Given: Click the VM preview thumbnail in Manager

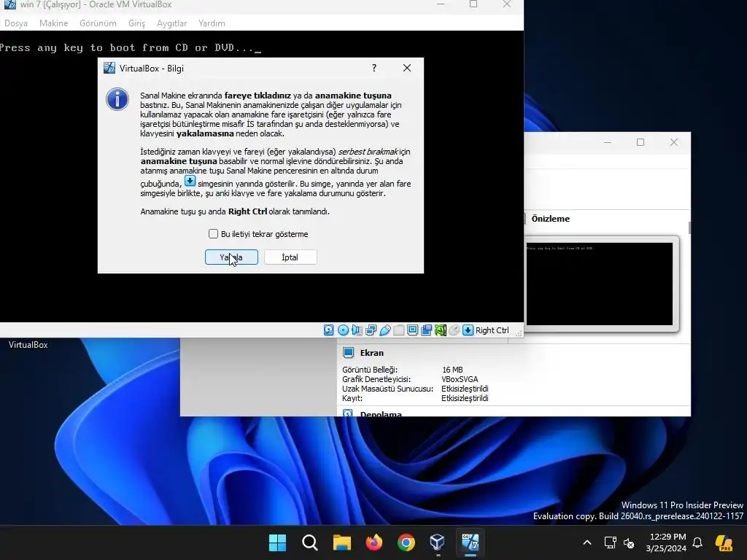Looking at the screenshot, I should pyautogui.click(x=600, y=284).
